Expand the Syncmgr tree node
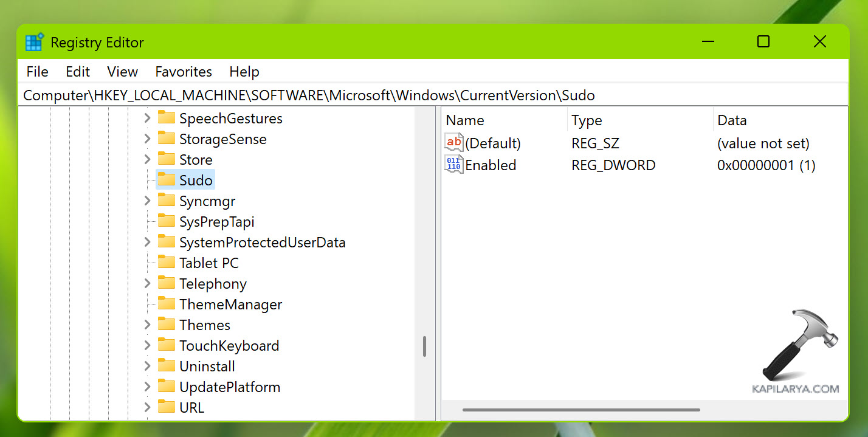Image resolution: width=868 pixels, height=437 pixels. pyautogui.click(x=147, y=201)
